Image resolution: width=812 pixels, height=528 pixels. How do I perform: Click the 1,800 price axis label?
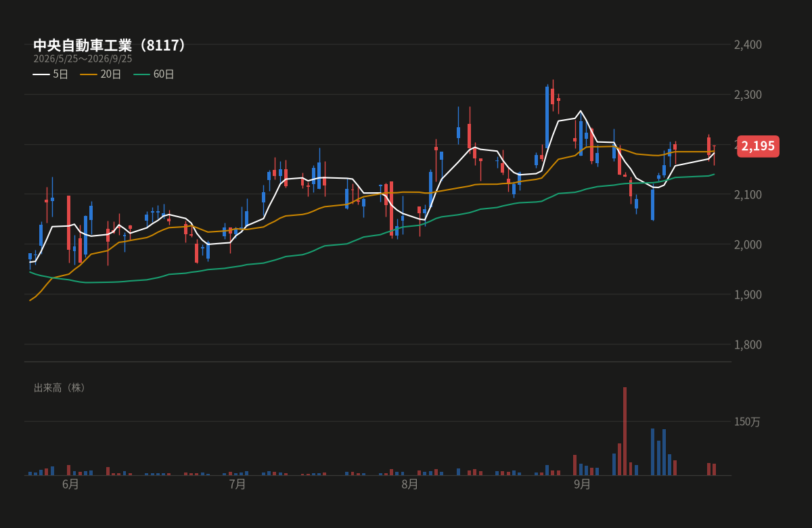pyautogui.click(x=748, y=345)
